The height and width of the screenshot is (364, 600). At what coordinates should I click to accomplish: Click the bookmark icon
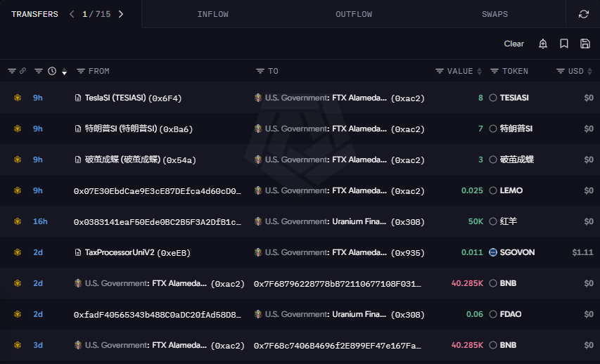click(563, 44)
